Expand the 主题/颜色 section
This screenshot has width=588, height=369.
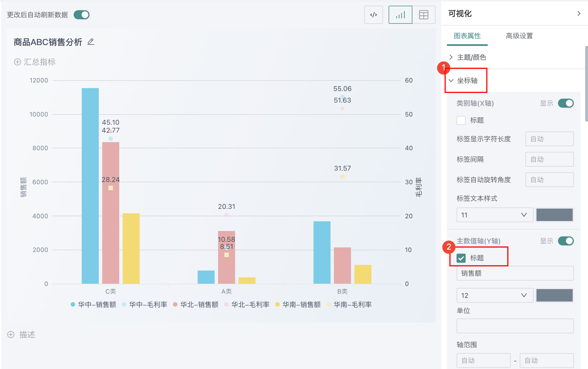coord(471,57)
